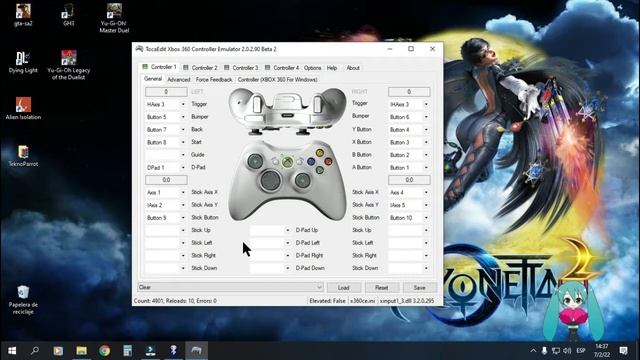Select the Dying Light desktop icon
The image size is (640, 360).
(23, 62)
